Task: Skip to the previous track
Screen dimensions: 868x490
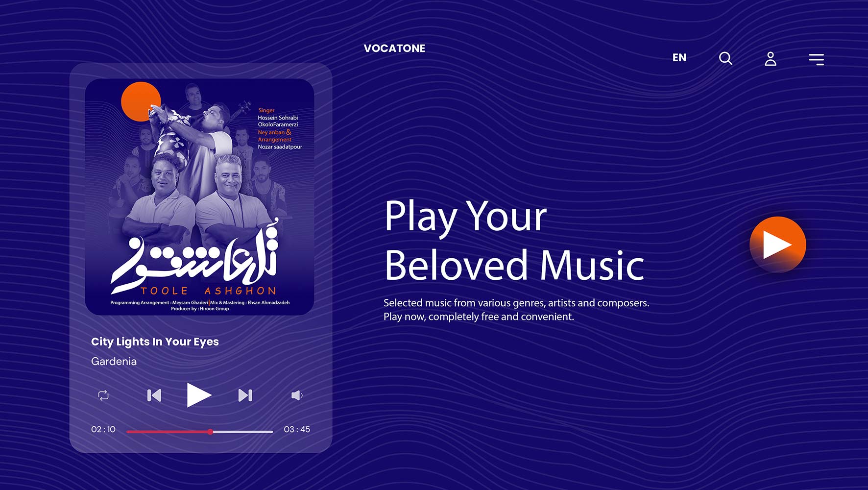Action: (x=154, y=395)
